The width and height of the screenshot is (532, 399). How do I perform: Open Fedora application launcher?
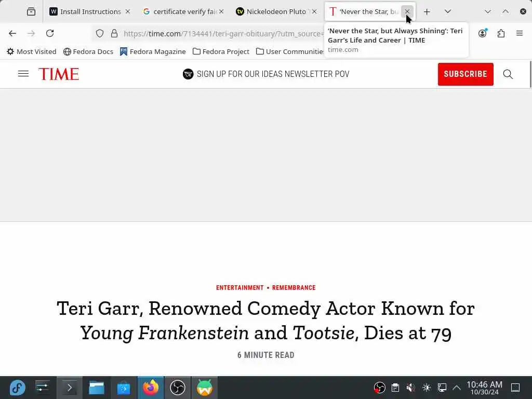pyautogui.click(x=17, y=388)
